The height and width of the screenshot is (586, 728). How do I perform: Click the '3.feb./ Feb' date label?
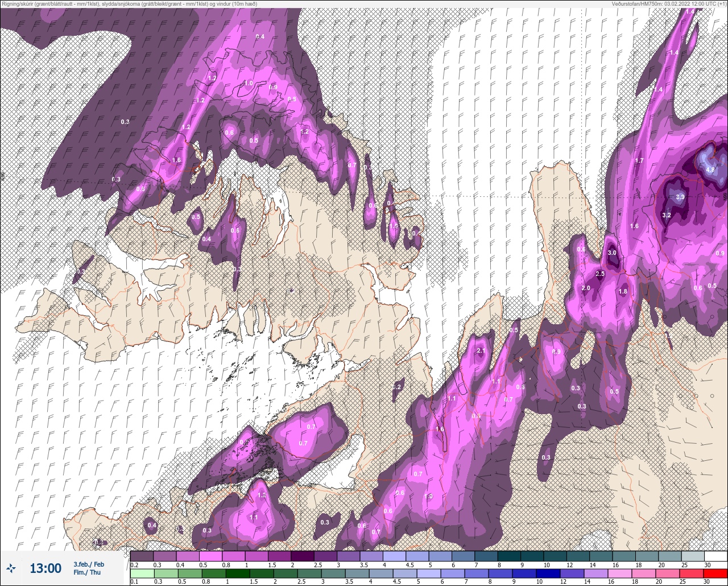89,564
